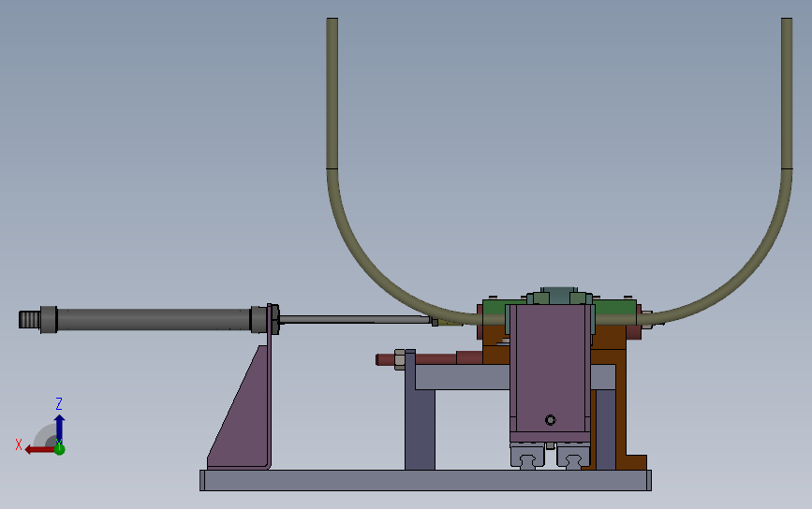
Task: Select the left linear guide carriage under the purple block
Action: [527, 457]
